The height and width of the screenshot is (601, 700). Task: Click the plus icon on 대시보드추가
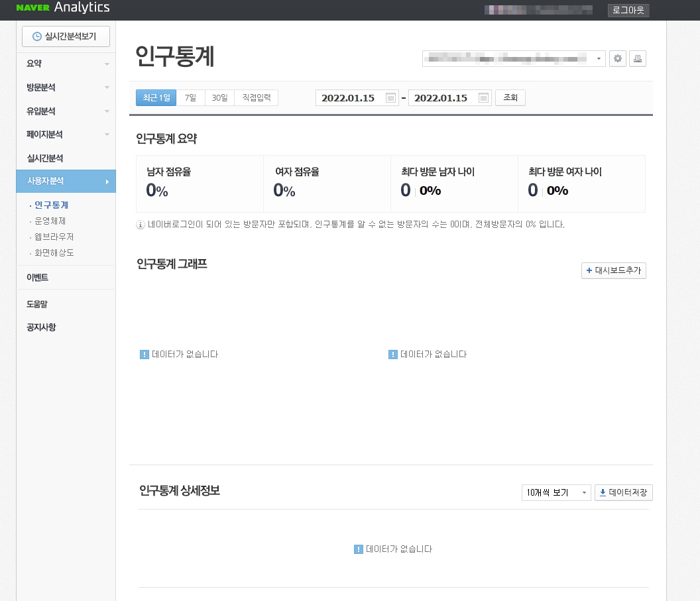(x=589, y=270)
